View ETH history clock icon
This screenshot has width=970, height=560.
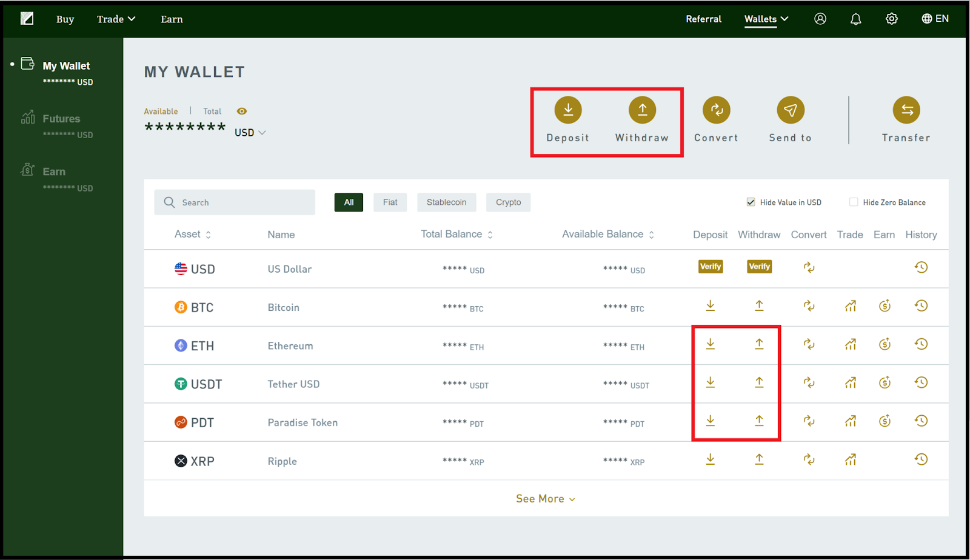coord(921,344)
